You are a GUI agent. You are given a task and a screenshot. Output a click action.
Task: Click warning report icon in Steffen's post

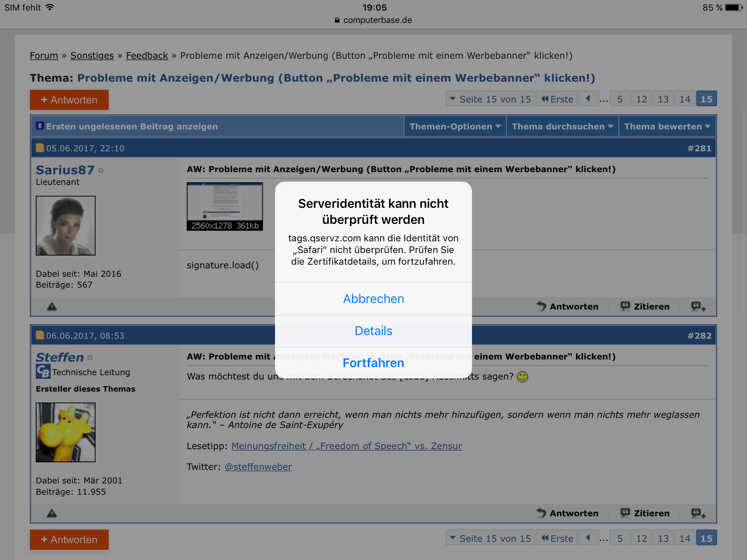(x=52, y=513)
